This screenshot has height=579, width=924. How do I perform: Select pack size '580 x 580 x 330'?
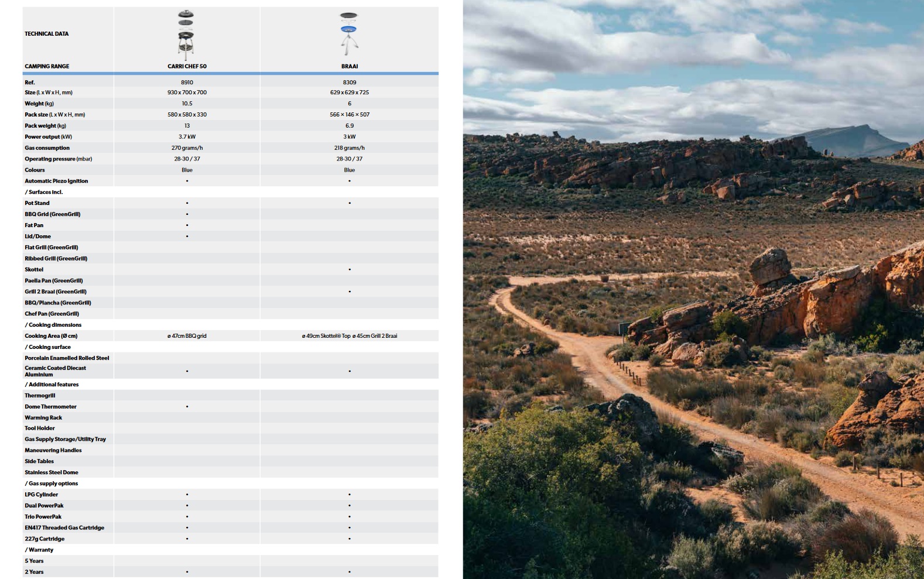pos(187,115)
